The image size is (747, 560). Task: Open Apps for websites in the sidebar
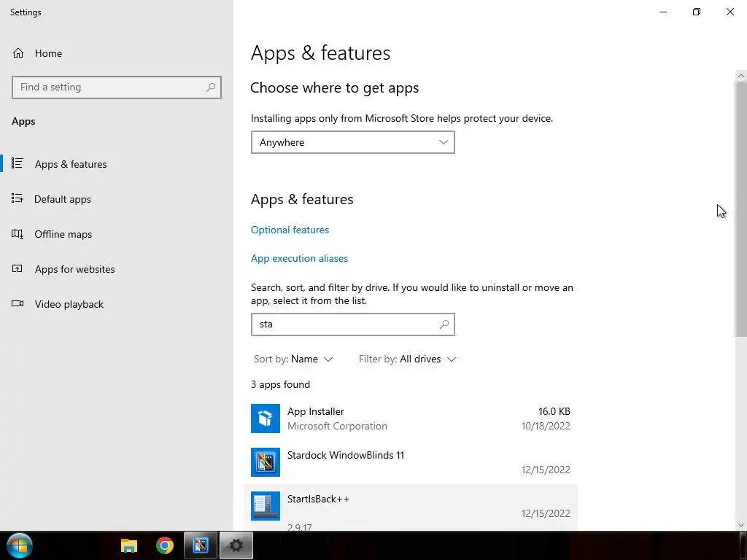click(74, 269)
